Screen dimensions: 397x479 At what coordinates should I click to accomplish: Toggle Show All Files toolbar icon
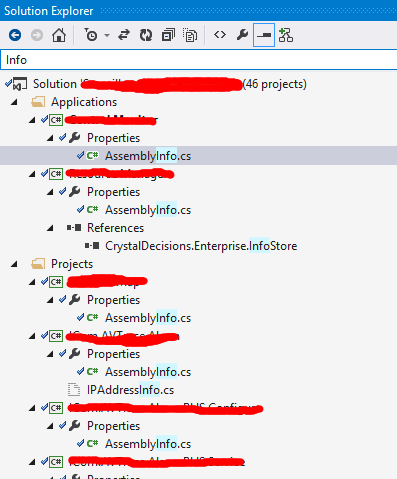tap(190, 35)
